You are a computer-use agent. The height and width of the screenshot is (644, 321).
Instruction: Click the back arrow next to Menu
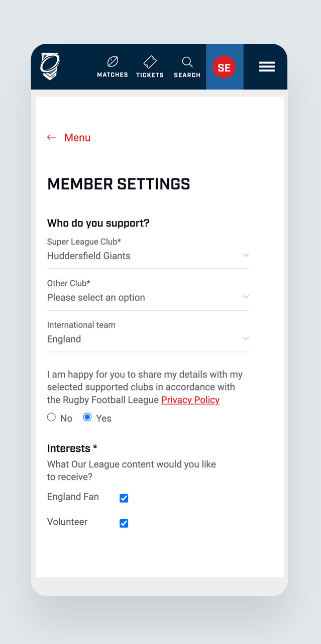point(52,137)
